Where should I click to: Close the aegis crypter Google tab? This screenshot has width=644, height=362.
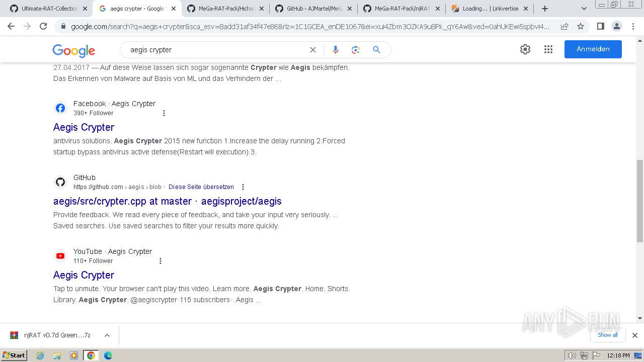click(x=173, y=9)
